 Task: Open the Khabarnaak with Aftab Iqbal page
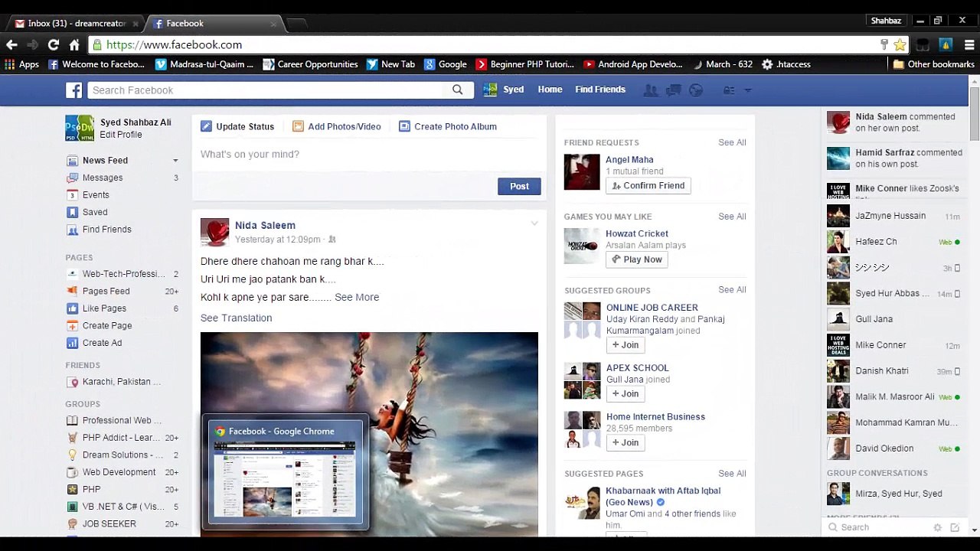click(x=663, y=497)
